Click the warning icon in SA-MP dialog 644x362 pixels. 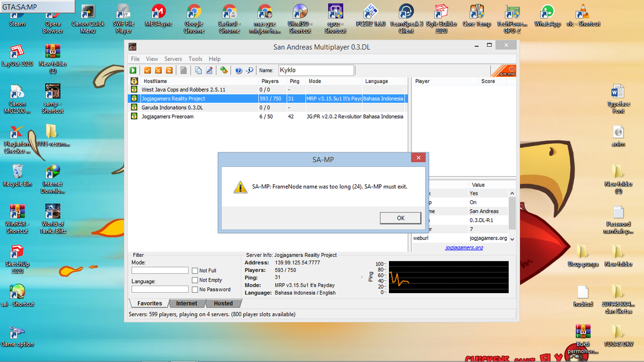pyautogui.click(x=240, y=187)
